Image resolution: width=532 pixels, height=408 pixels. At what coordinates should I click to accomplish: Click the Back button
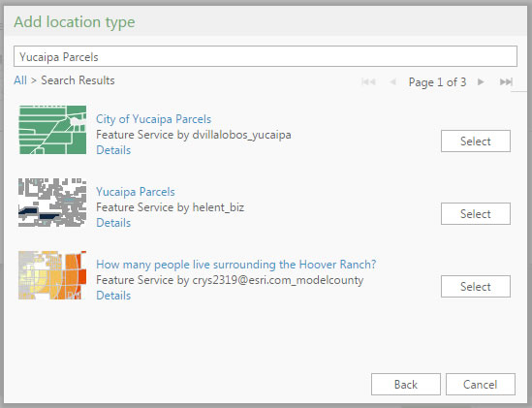click(406, 384)
